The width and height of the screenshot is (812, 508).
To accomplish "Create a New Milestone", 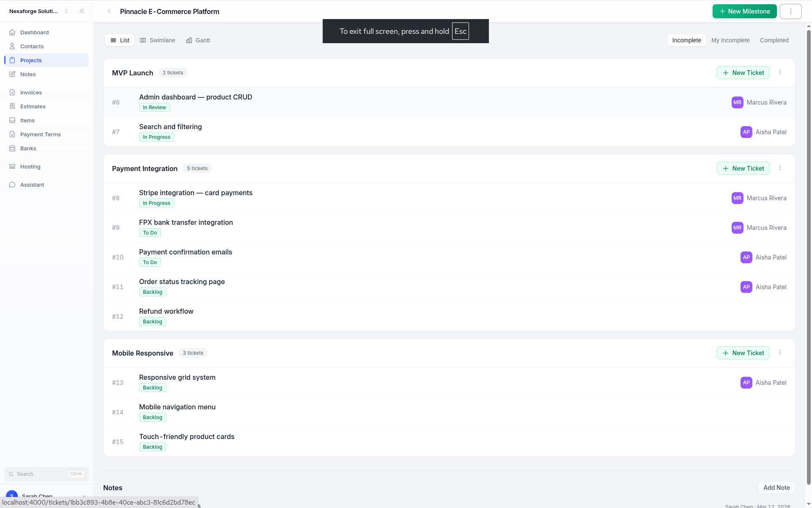I will click(x=744, y=11).
